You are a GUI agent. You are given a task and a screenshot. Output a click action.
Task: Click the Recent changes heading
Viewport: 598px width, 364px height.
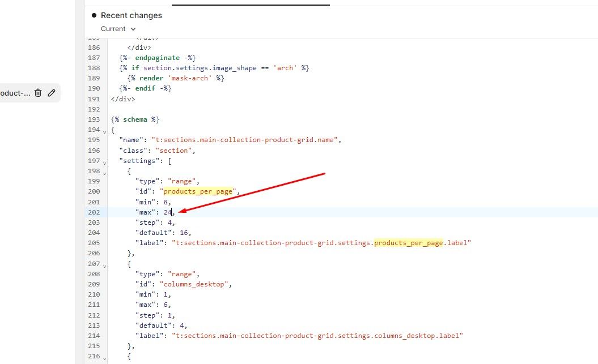point(131,16)
